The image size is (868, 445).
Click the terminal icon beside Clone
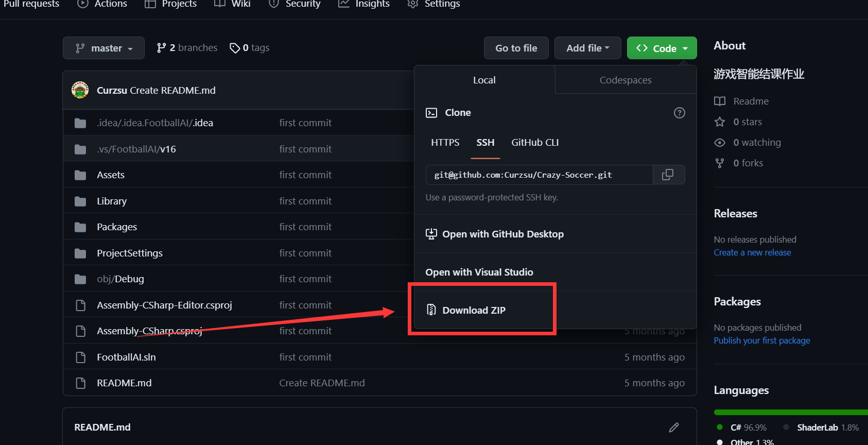coord(431,113)
